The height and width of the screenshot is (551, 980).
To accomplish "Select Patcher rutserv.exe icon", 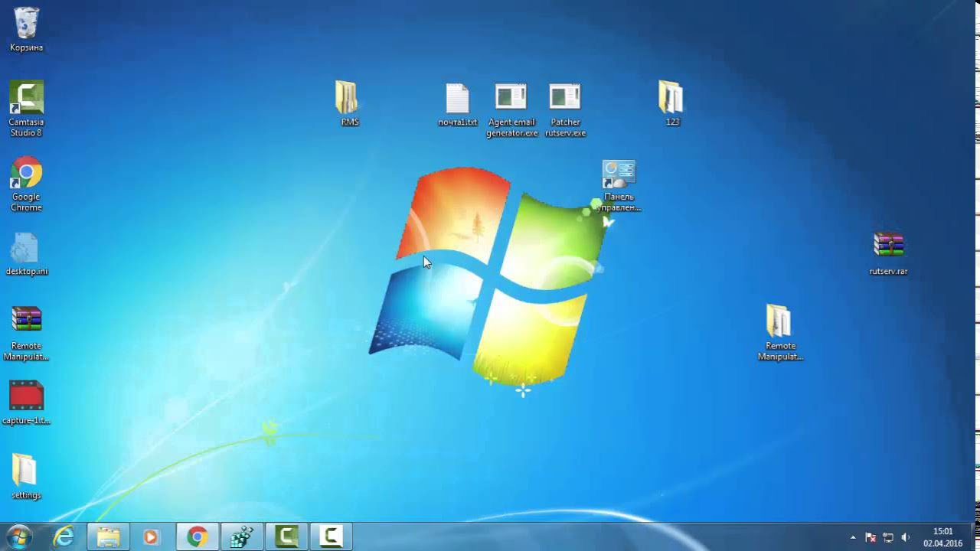I will 565,110.
